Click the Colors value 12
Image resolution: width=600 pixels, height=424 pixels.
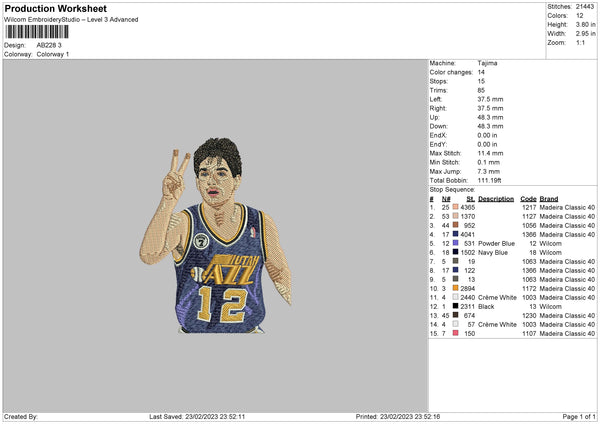579,16
